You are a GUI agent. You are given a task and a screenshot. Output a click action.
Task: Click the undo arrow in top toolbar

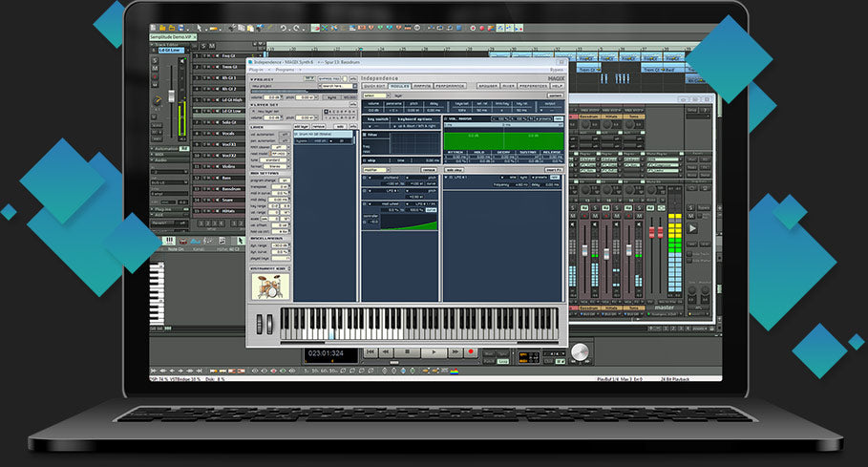coord(285,28)
